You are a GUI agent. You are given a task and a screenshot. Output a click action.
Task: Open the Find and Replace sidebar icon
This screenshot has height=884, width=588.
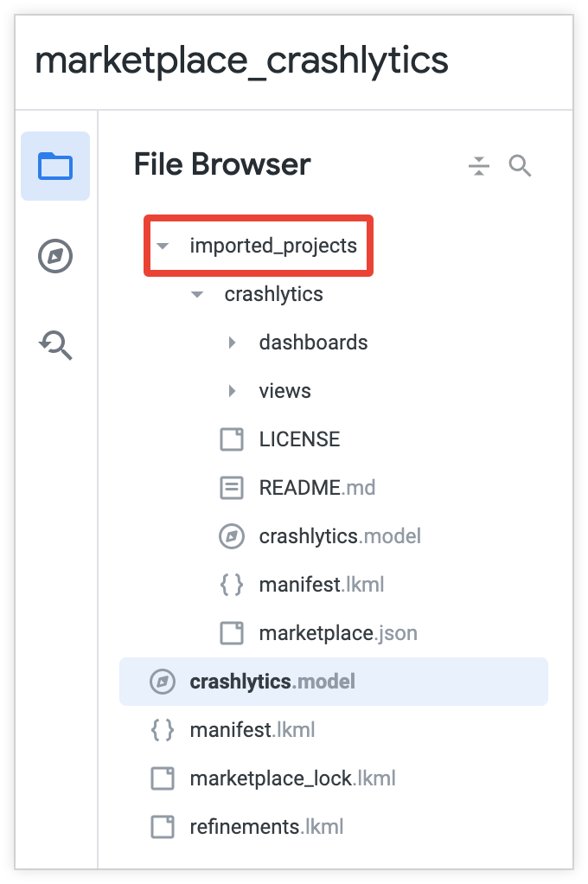(x=55, y=344)
